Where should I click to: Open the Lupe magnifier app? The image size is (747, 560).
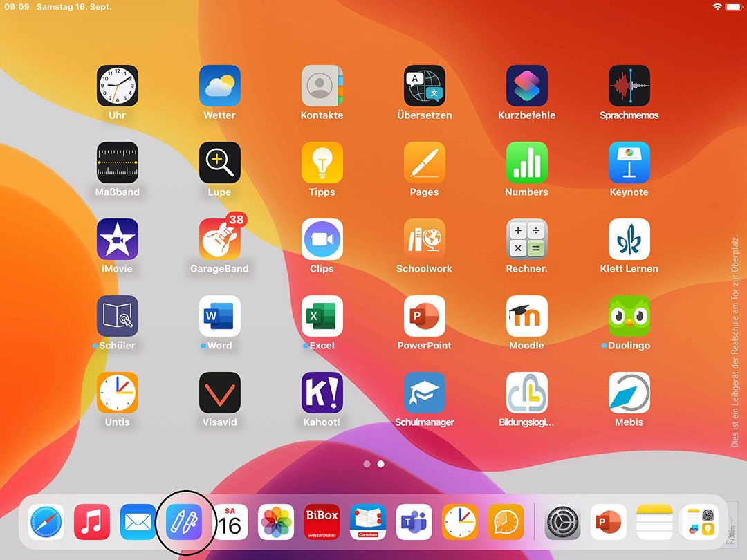pyautogui.click(x=220, y=162)
